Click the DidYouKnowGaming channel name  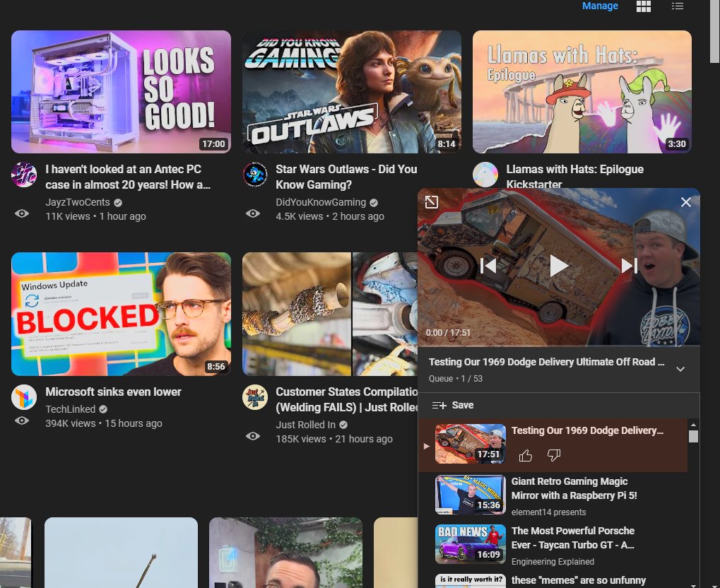click(321, 202)
